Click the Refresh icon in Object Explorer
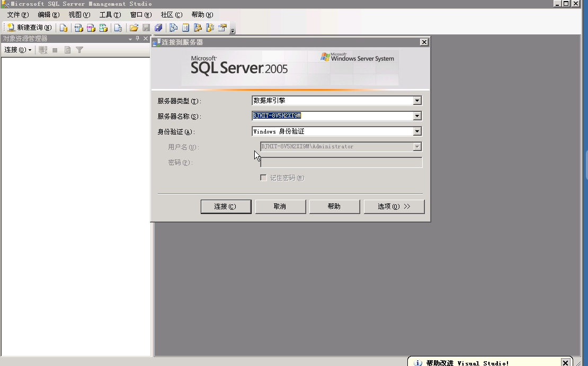The image size is (588, 366). click(67, 50)
